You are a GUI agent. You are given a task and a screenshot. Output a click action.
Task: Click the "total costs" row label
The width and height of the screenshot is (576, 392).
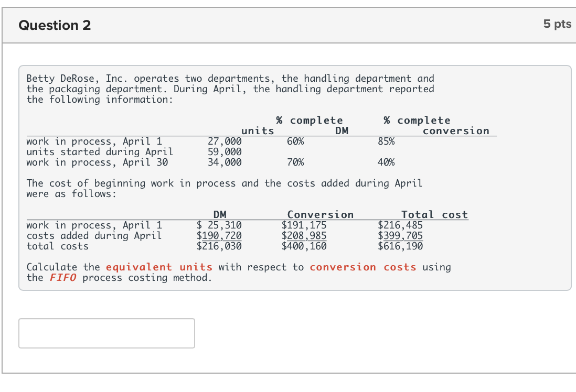click(x=57, y=246)
